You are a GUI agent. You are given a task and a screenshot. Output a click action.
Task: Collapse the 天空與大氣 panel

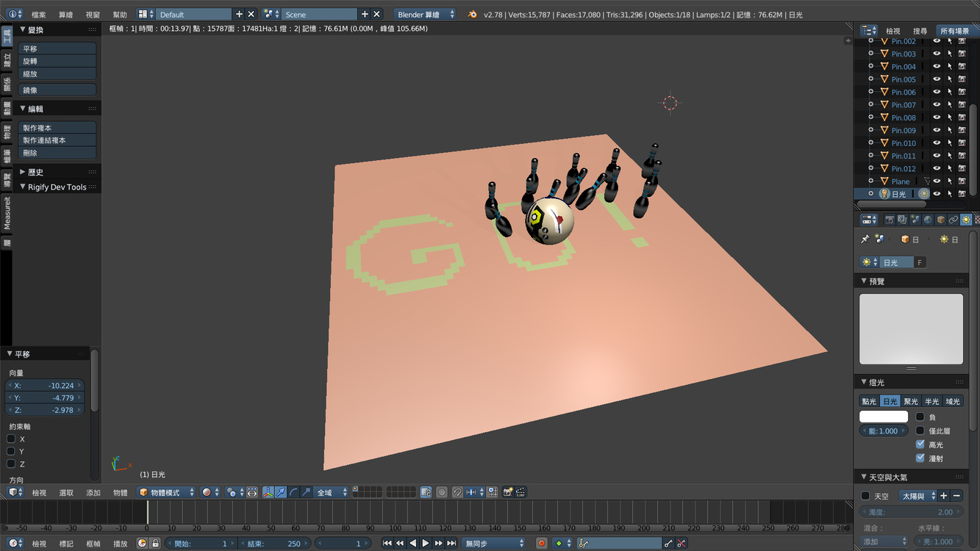point(864,478)
